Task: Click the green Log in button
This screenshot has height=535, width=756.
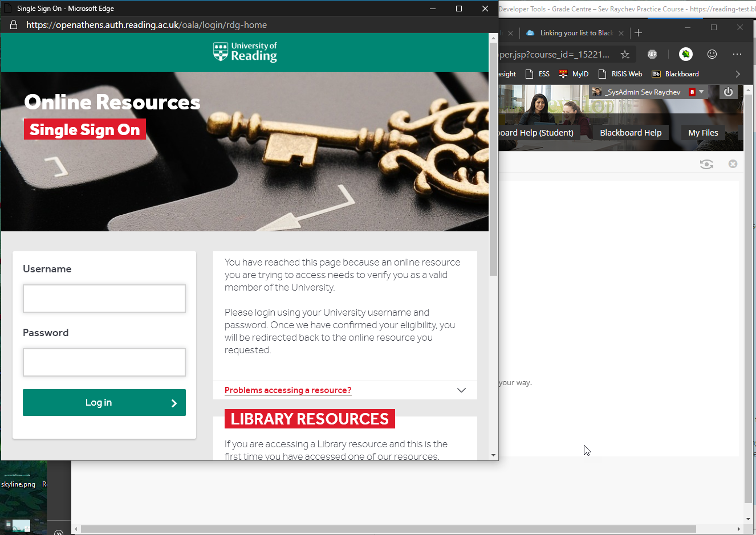Action: (104, 403)
